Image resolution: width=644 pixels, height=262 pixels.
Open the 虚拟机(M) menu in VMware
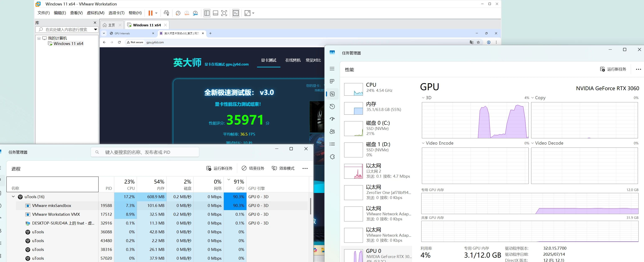click(x=95, y=13)
